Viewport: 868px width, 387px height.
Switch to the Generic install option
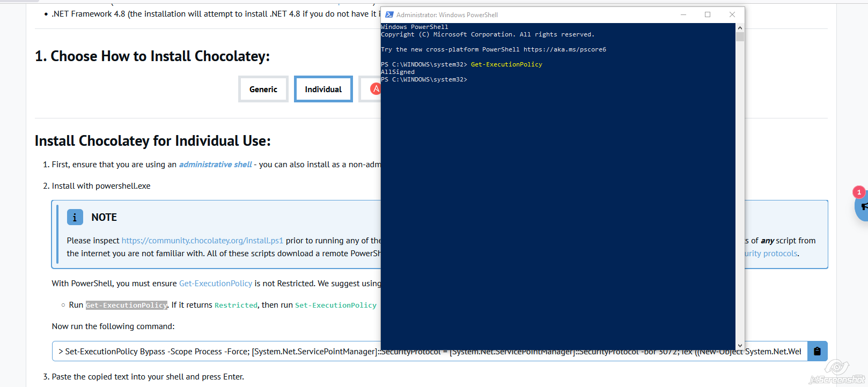tap(263, 89)
